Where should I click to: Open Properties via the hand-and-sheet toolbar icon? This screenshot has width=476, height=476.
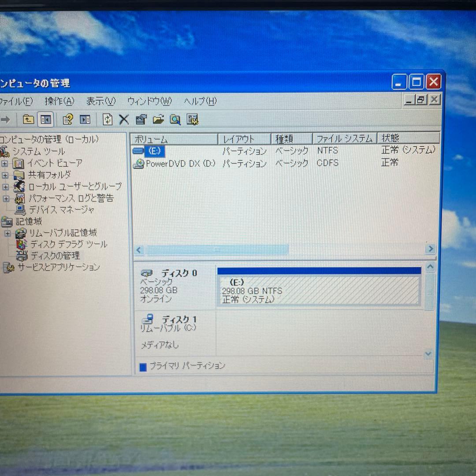click(141, 119)
